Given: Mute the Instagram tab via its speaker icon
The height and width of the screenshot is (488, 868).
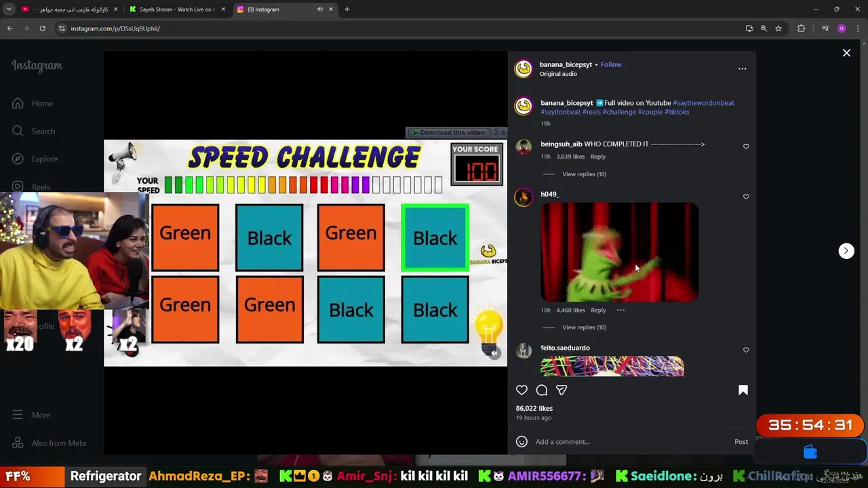Looking at the screenshot, I should [319, 9].
